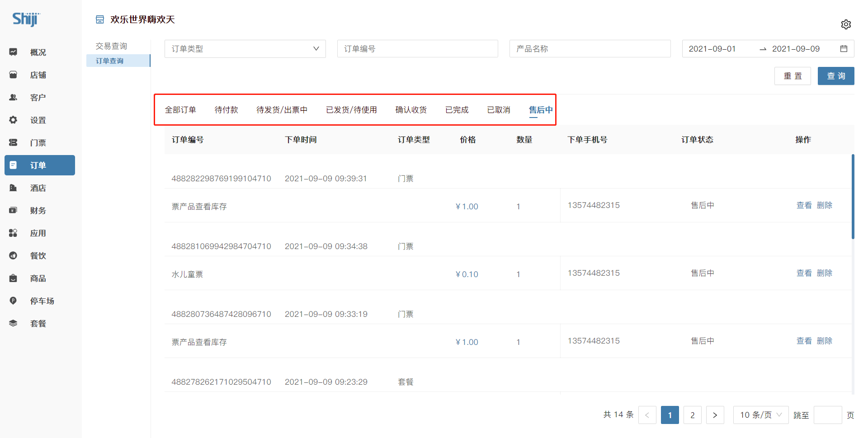Open the 订单类型 dropdown
This screenshot has height=438, width=868.
(x=245, y=49)
